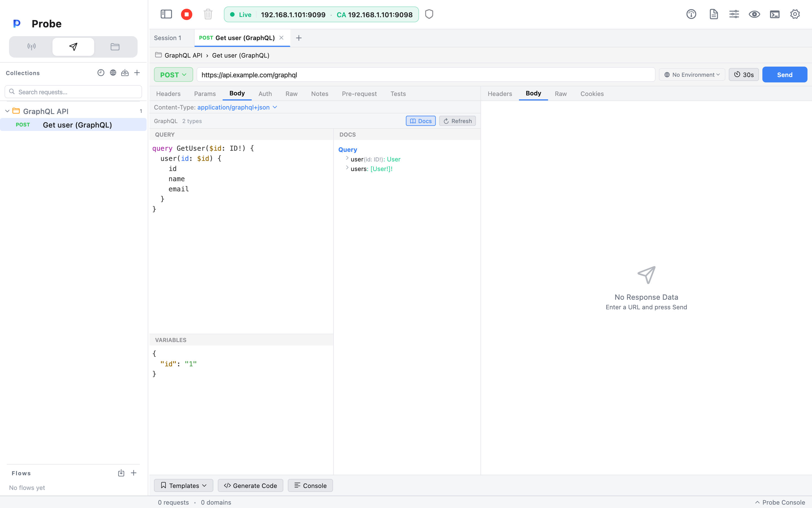Open the history clock icon in Collections

click(101, 73)
